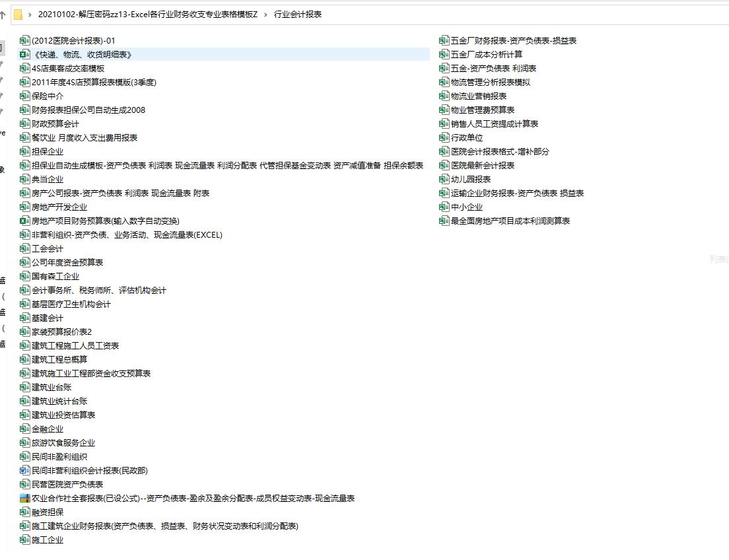Viewport: 729px width, 560px height.
Task: Select the Excel icon next to 财政预算会计
Action: (x=24, y=123)
